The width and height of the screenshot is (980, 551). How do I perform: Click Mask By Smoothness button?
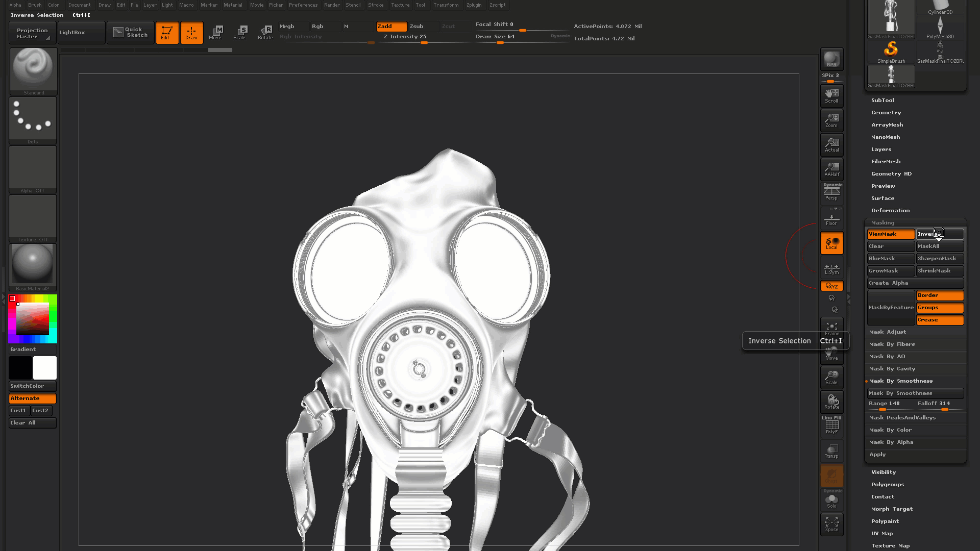tap(915, 393)
